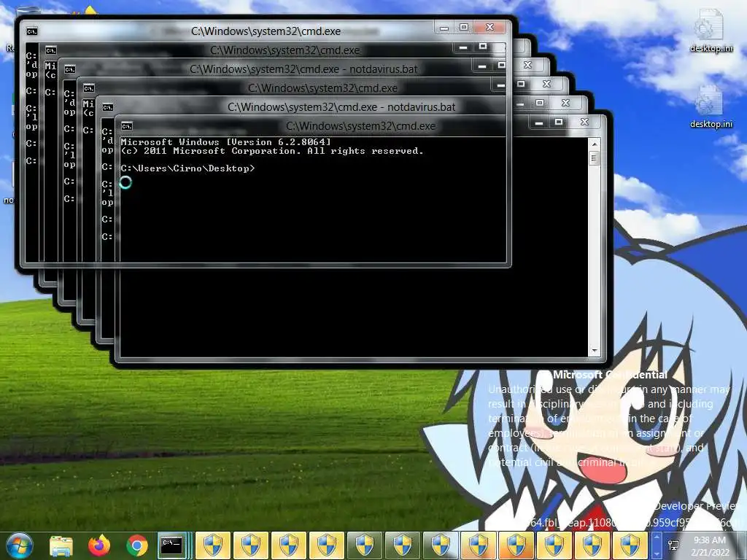Close the cmd window whose title bar sits highest
The height and width of the screenshot is (560, 747).
click(x=489, y=28)
